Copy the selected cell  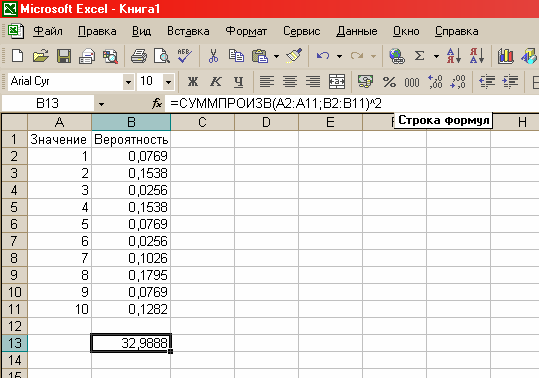[236, 56]
